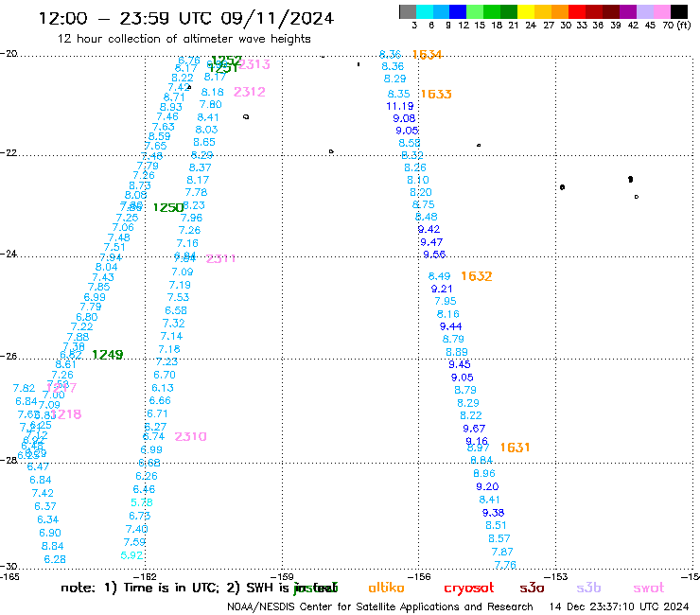The width and height of the screenshot is (700, 615).
Task: Click the cyan wave height value '5.78'
Action: pyautogui.click(x=142, y=502)
